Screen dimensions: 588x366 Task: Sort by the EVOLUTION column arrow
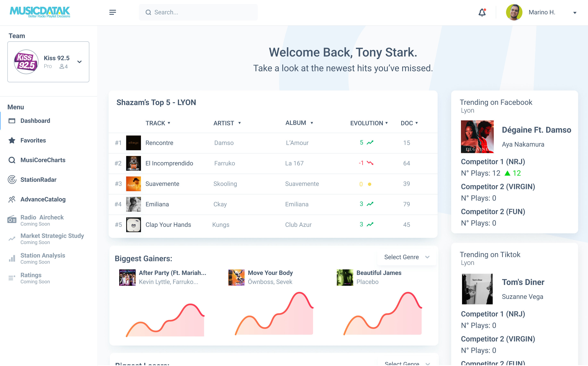387,123
